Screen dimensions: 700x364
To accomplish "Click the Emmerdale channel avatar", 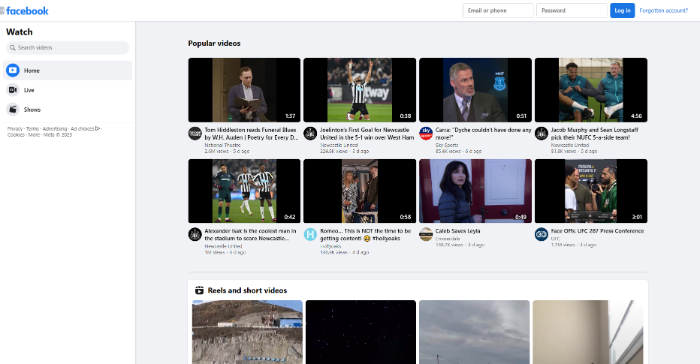I will coord(426,234).
